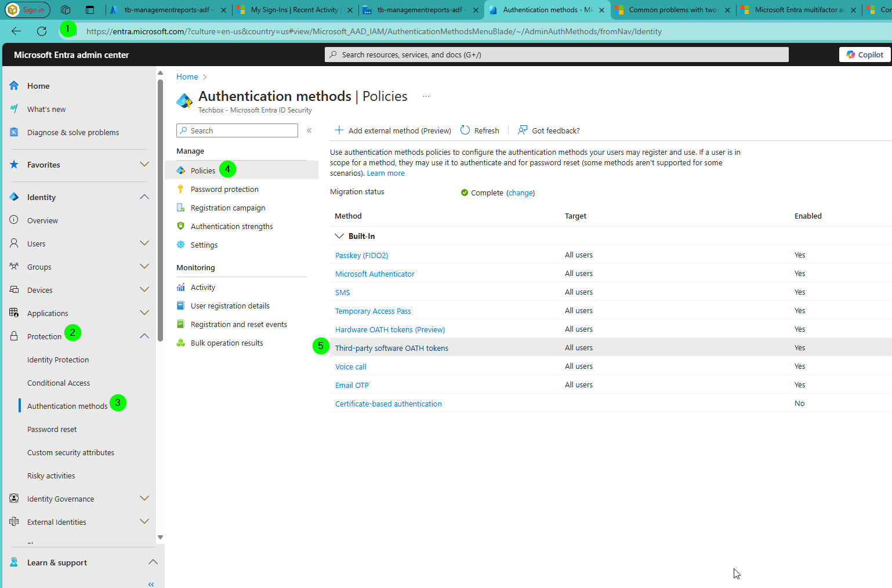Click Add external method (Preview)
Screen dimensions: 892x588
tap(393, 130)
